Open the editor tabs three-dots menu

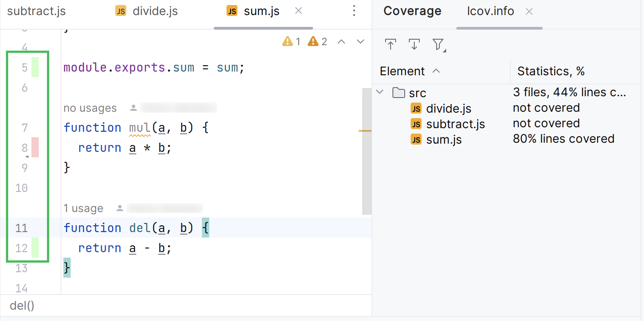tap(355, 11)
